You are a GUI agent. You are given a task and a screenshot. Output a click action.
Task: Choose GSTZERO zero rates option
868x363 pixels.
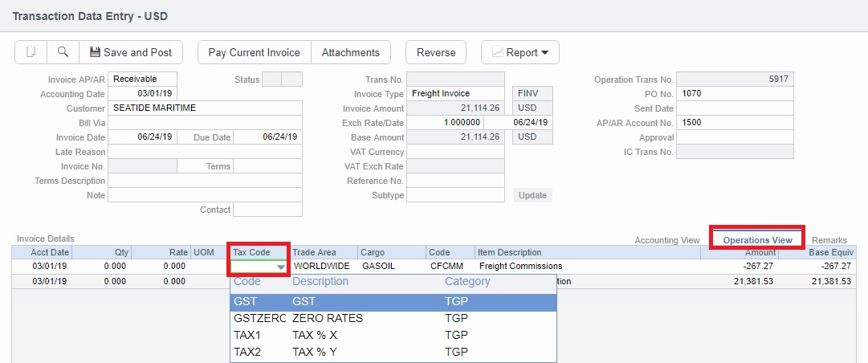click(x=392, y=318)
